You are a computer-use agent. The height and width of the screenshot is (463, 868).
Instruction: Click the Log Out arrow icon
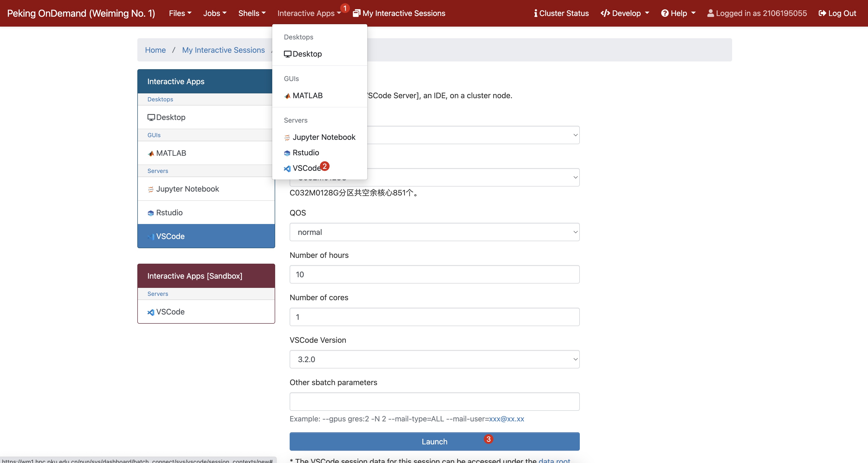822,13
